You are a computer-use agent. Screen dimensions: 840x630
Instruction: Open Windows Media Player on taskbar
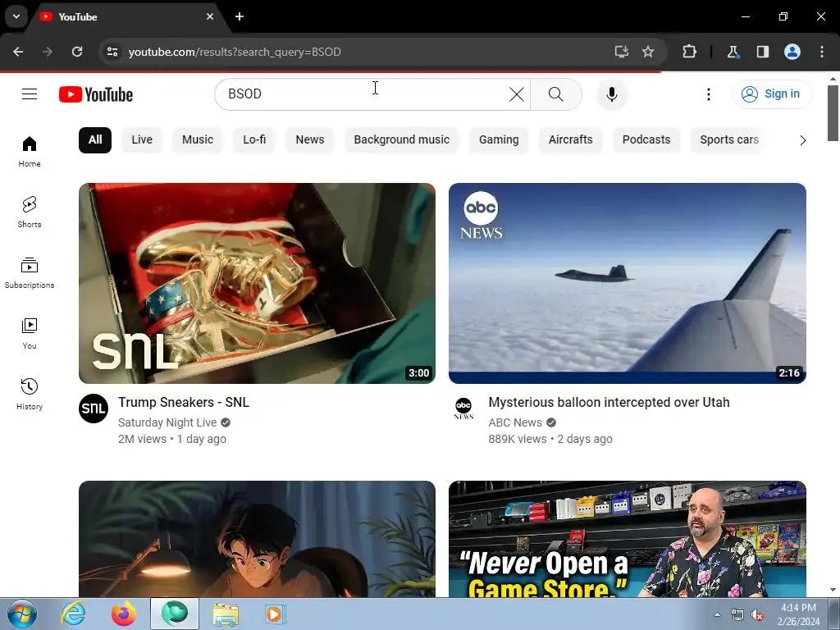[276, 614]
